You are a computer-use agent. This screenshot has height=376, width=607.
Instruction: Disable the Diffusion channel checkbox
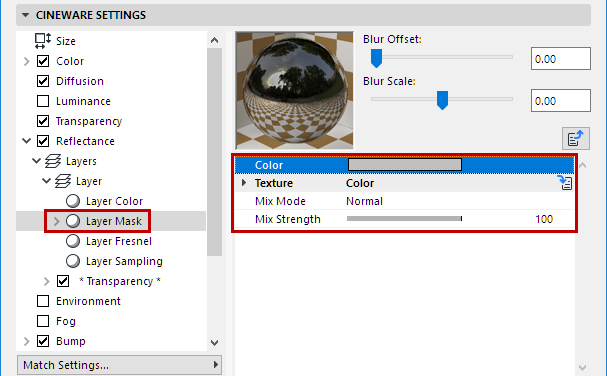pos(43,81)
